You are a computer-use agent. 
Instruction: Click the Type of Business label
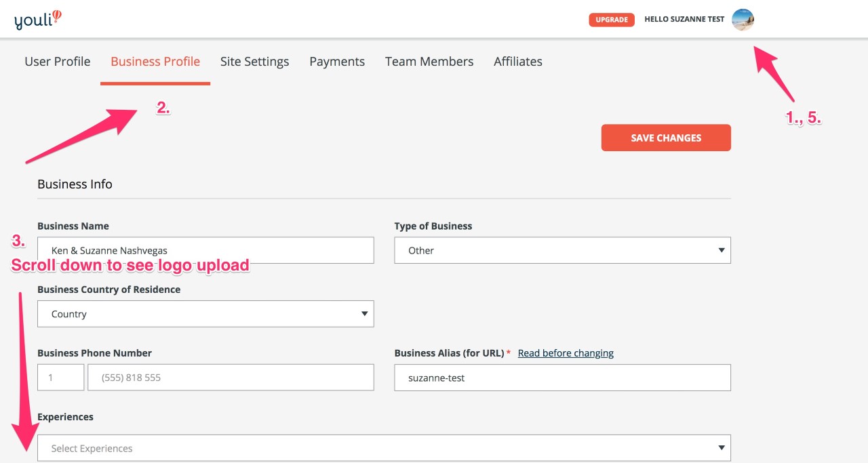click(433, 226)
